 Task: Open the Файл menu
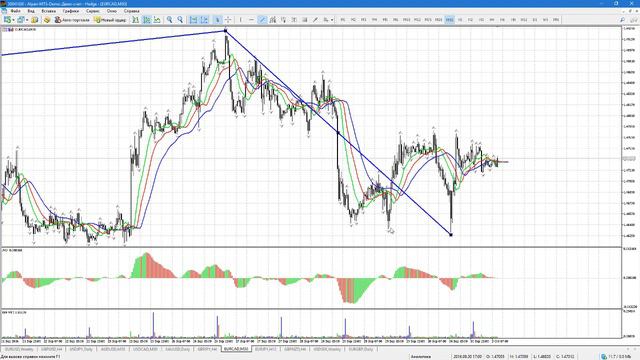(16, 11)
